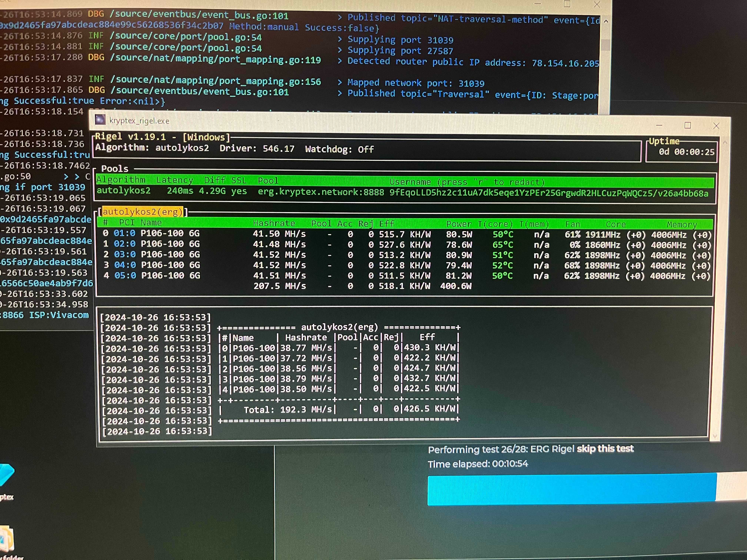This screenshot has width=747, height=560.
Task: Click "Algorithm: autolykos2" in the Rigel header
Action: (152, 148)
